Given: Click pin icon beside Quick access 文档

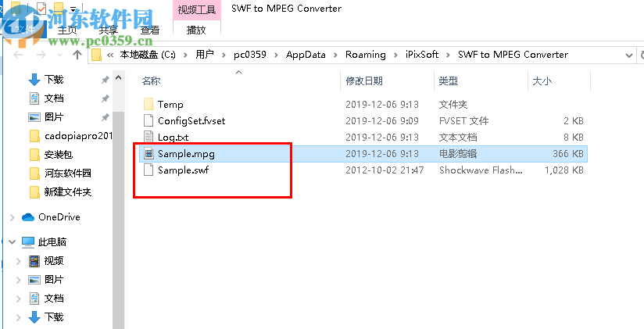Looking at the screenshot, I should [x=106, y=98].
